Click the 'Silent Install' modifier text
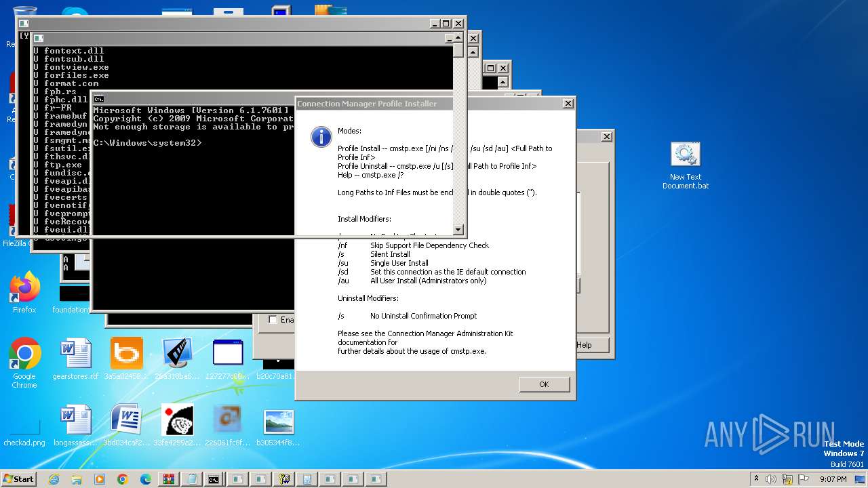Screen dimensions: 868x488 (x=390, y=254)
